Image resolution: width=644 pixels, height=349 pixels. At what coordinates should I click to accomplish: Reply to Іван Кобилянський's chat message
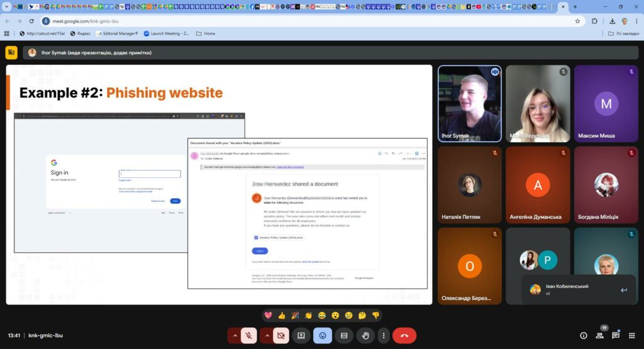click(x=623, y=290)
